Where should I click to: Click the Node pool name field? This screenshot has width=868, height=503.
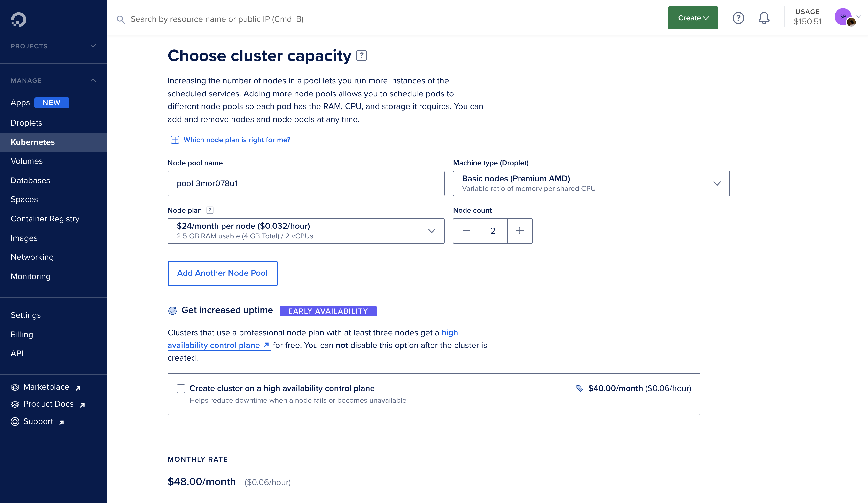pyautogui.click(x=306, y=183)
